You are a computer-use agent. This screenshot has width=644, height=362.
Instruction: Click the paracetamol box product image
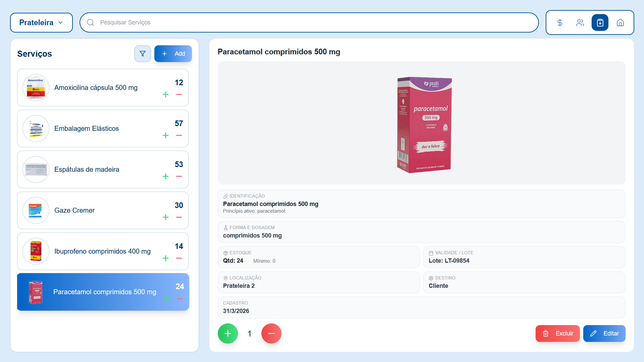(424, 124)
